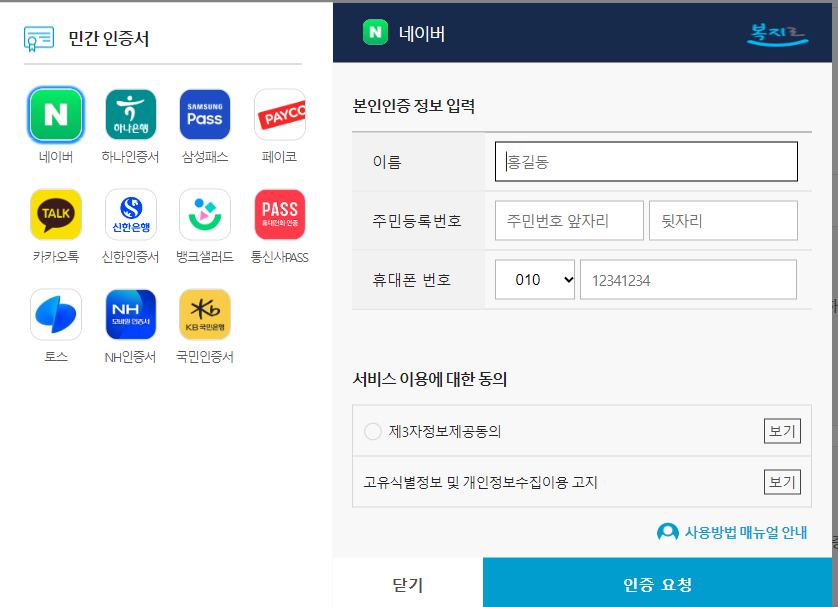Click the 닫기 close button
Viewport: 838px width, 607px height.
click(x=408, y=584)
